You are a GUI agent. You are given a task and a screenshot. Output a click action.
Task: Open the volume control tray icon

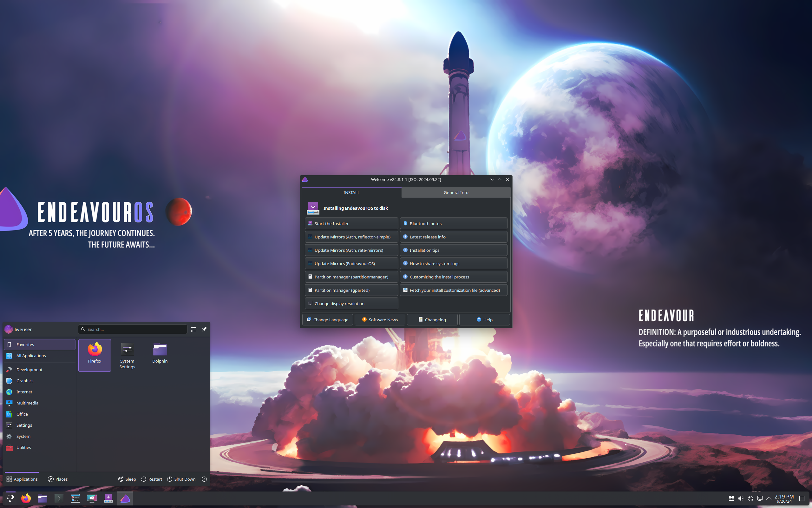[741, 498]
